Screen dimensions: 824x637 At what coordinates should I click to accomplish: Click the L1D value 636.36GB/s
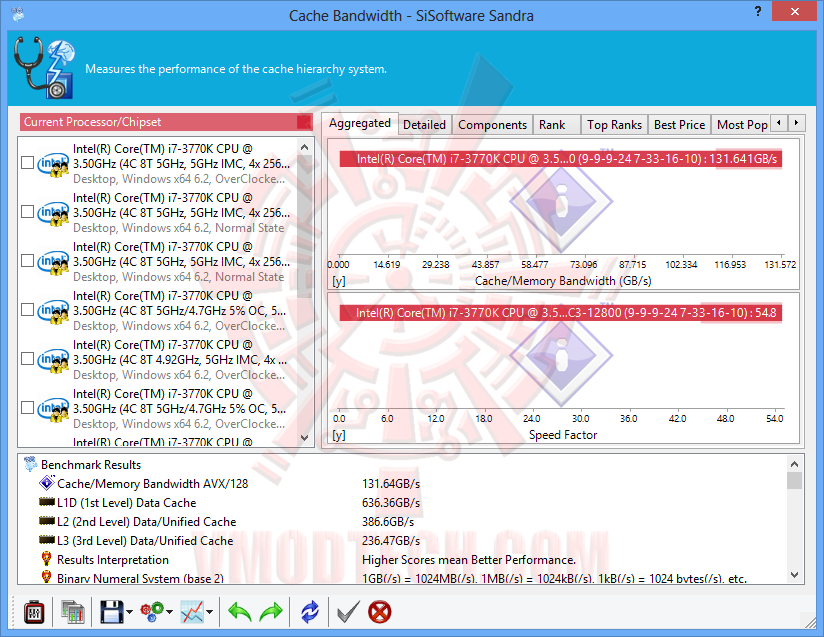(391, 503)
